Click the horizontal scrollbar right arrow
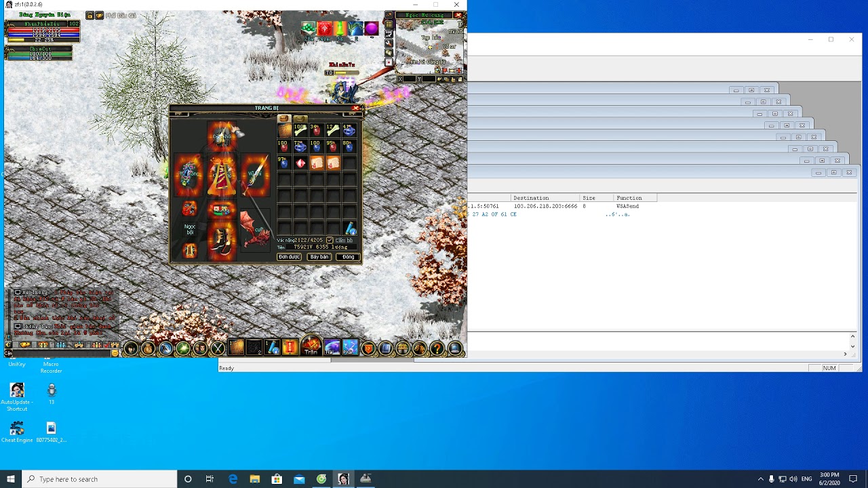The height and width of the screenshot is (488, 868). pos(845,354)
